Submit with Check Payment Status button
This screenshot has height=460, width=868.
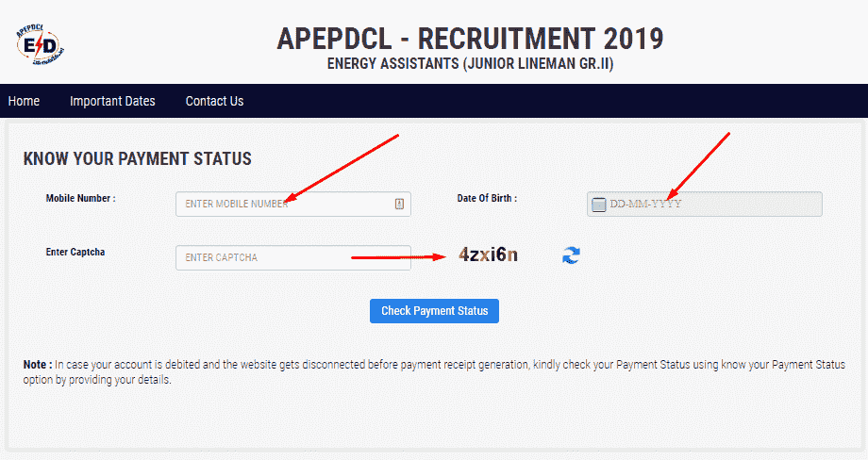point(434,311)
